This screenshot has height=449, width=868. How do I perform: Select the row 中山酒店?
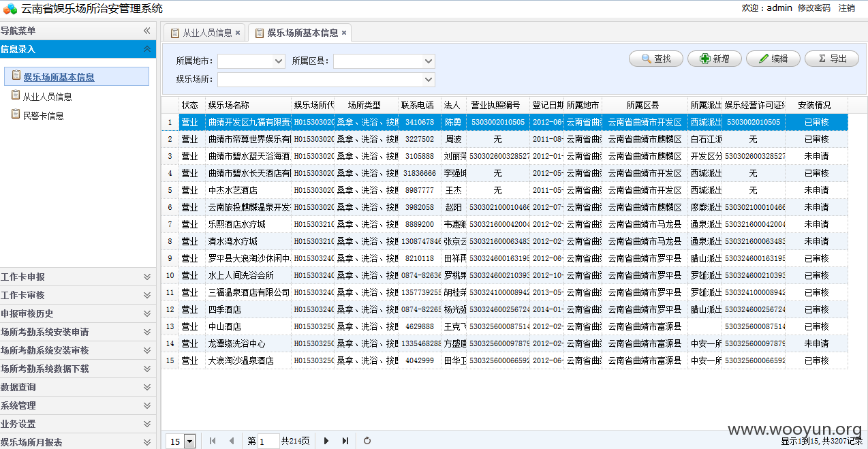[505, 326]
